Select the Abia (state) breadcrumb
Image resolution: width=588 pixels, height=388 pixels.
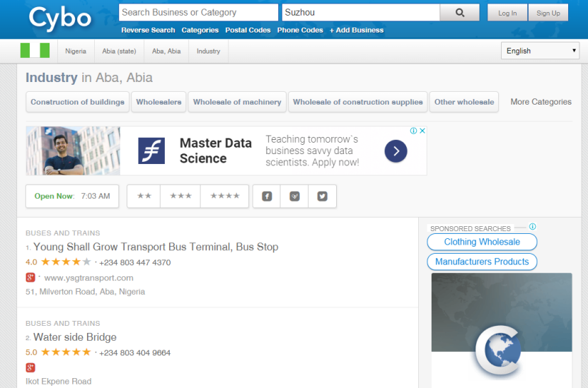pos(119,51)
